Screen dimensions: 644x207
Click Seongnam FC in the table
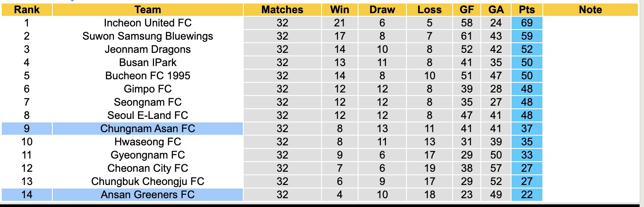[148, 102]
